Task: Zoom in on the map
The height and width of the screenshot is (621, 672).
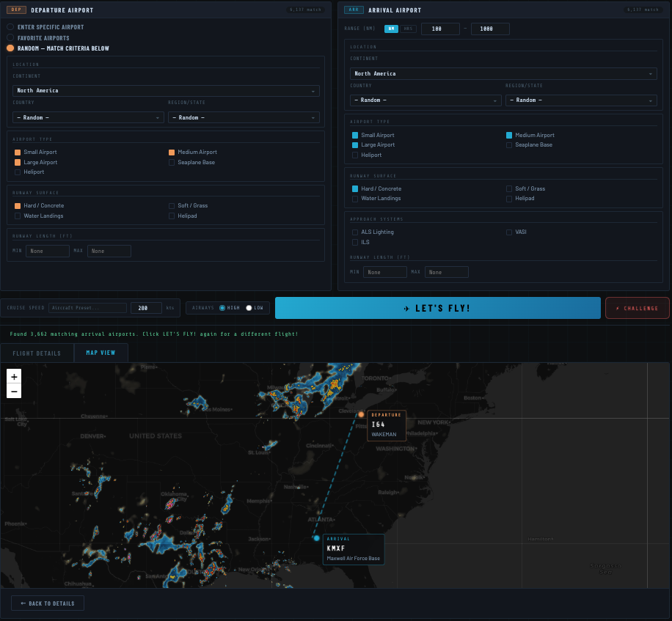Action: point(14,376)
